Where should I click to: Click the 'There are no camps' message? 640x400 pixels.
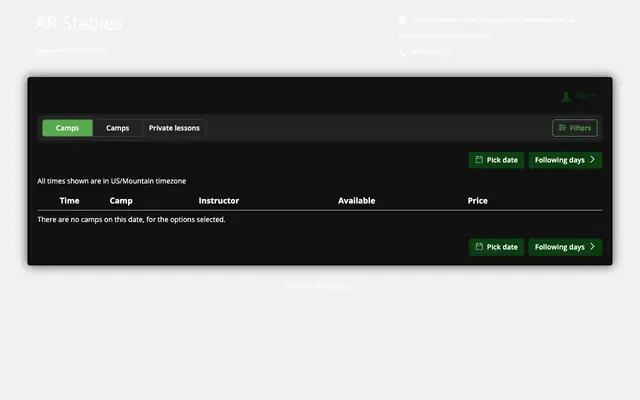click(131, 220)
